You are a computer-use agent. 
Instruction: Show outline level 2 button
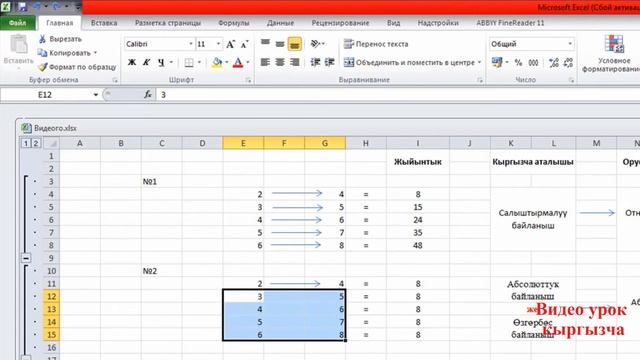(36, 143)
